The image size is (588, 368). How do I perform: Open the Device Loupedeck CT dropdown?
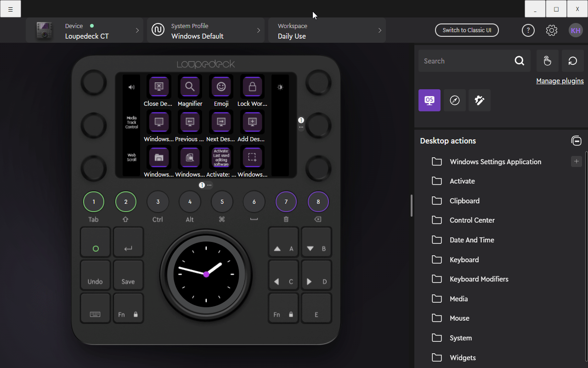pos(85,31)
